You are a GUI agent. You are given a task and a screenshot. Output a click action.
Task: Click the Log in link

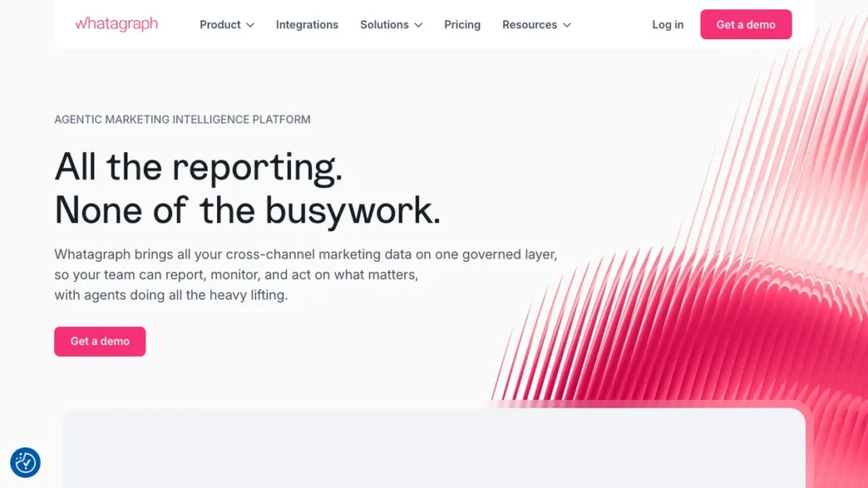tap(668, 25)
